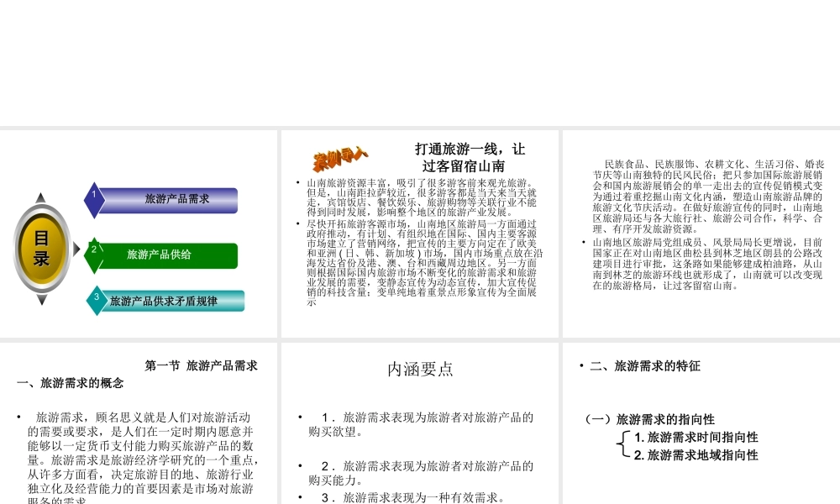Click the upward triangle above the 目录 oval
The width and height of the screenshot is (840, 504).
(x=40, y=197)
